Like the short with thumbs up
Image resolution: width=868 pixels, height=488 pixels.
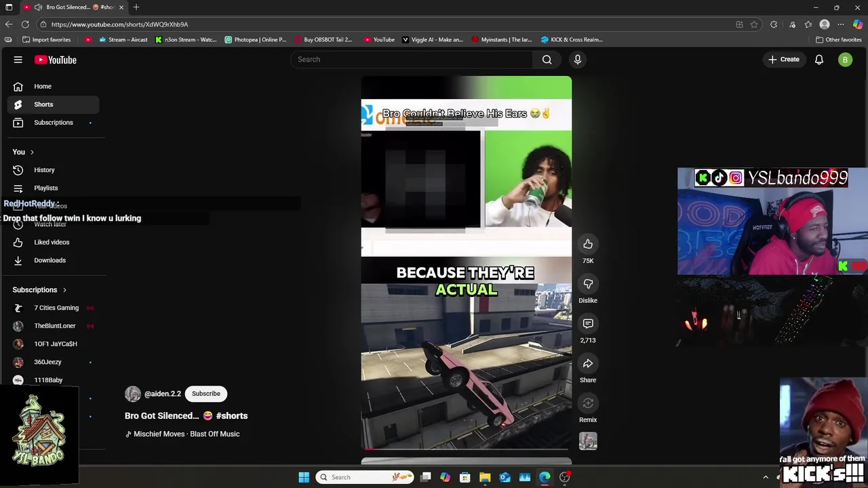(x=588, y=244)
